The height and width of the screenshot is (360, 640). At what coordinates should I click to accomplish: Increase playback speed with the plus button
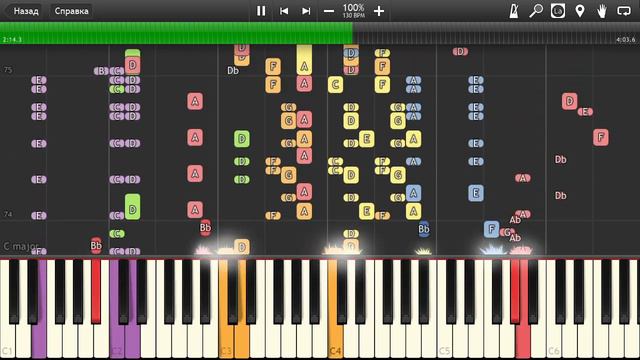379,11
